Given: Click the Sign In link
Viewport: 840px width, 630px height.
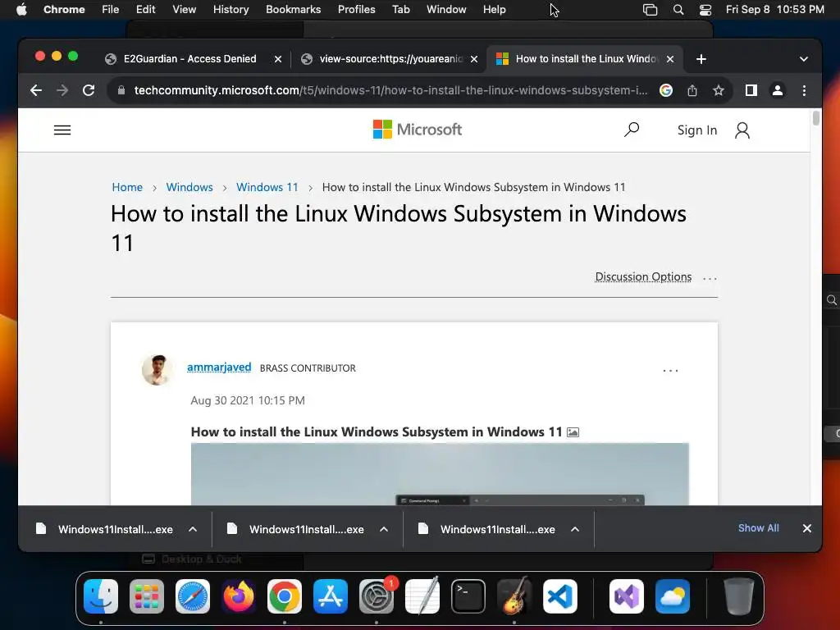Looking at the screenshot, I should click(697, 130).
